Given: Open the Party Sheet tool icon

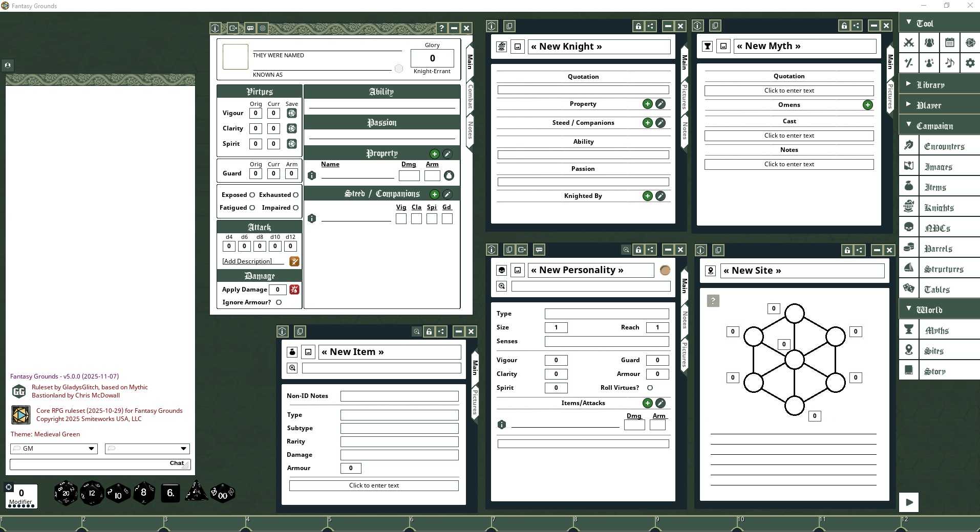Looking at the screenshot, I should [929, 42].
